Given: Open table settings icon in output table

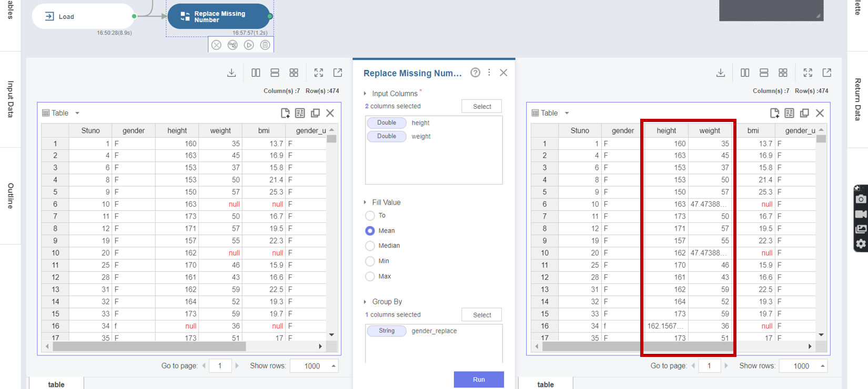Looking at the screenshot, I should 789,113.
